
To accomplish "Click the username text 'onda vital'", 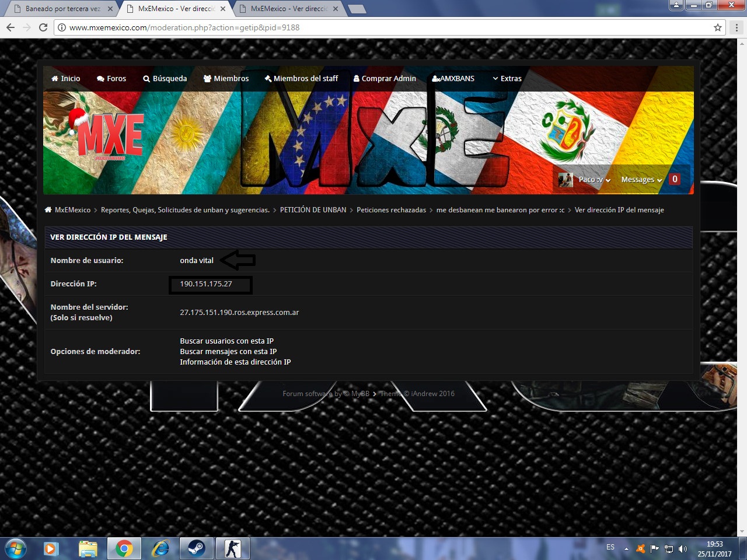I will (197, 261).
